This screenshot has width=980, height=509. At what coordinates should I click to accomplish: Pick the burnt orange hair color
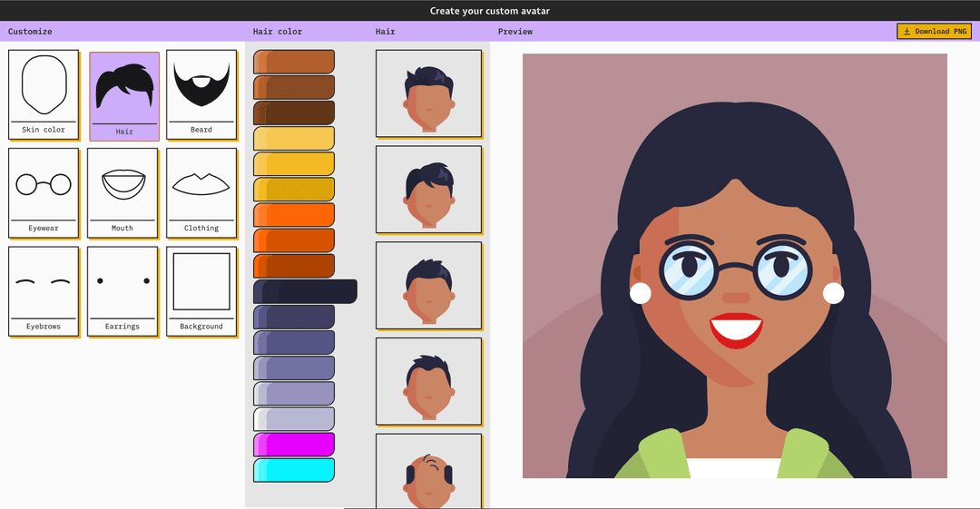pos(294,240)
